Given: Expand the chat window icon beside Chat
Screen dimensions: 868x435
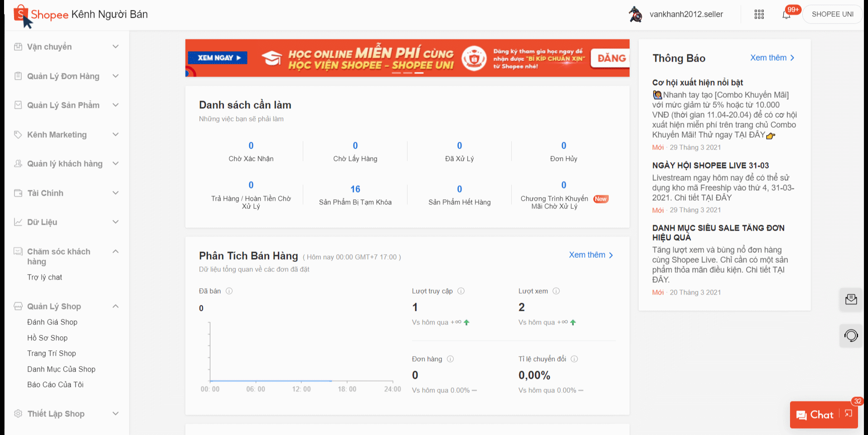Looking at the screenshot, I should pos(849,414).
